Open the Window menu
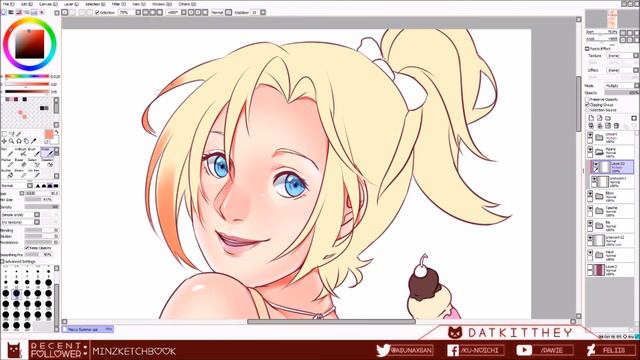Viewport: 640px width, 360px height. tap(161, 4)
